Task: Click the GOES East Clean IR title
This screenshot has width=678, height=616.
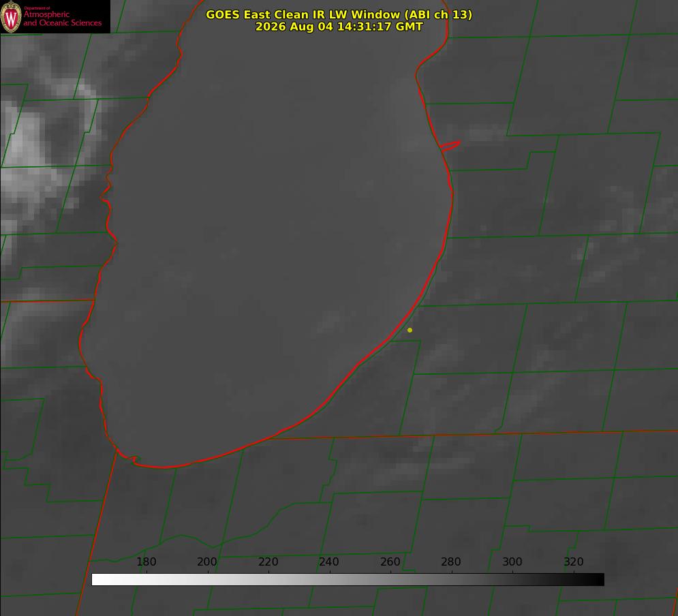Action: (x=339, y=14)
